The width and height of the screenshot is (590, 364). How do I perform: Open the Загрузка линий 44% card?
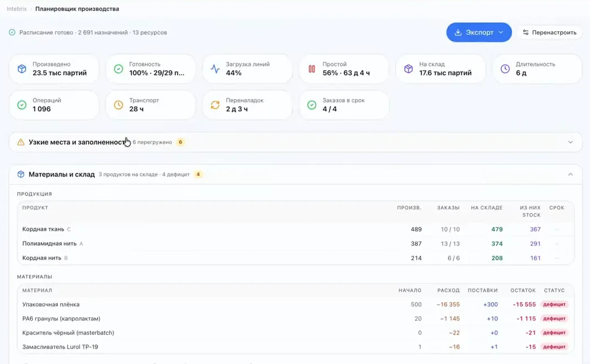247,69
